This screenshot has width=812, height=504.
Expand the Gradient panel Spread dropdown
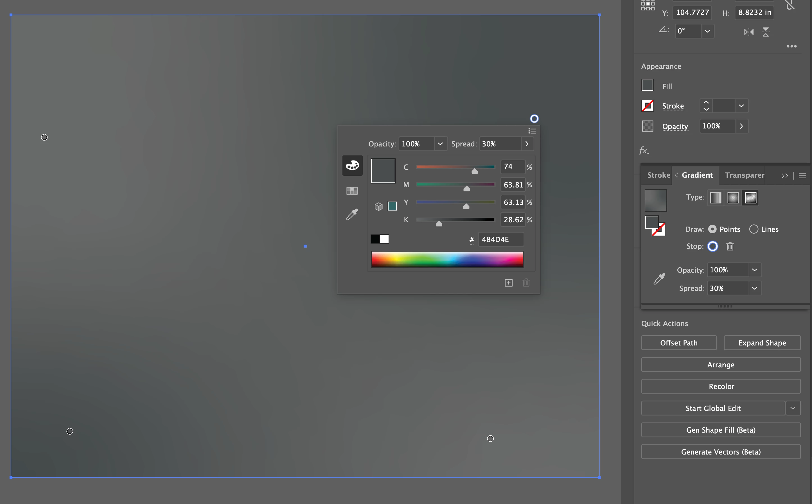click(x=754, y=288)
